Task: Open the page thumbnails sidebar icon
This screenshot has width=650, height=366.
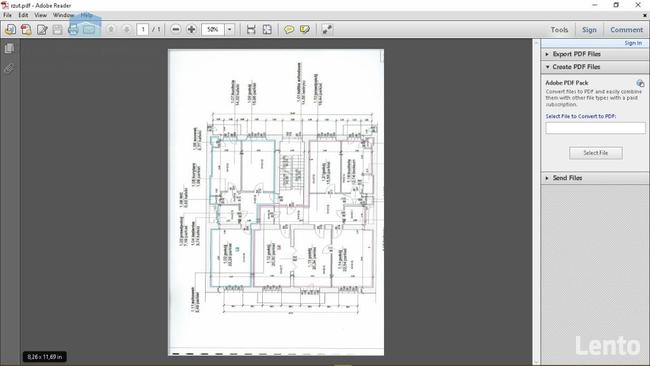Action: pyautogui.click(x=9, y=48)
